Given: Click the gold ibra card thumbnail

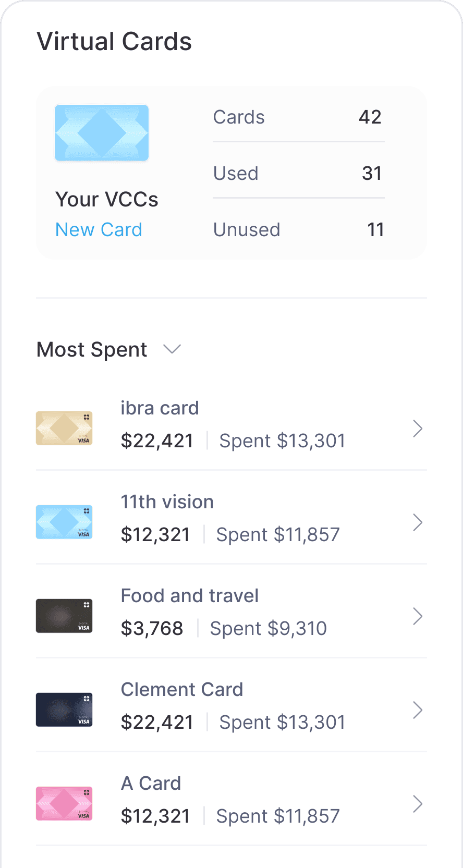Looking at the screenshot, I should coord(64,428).
